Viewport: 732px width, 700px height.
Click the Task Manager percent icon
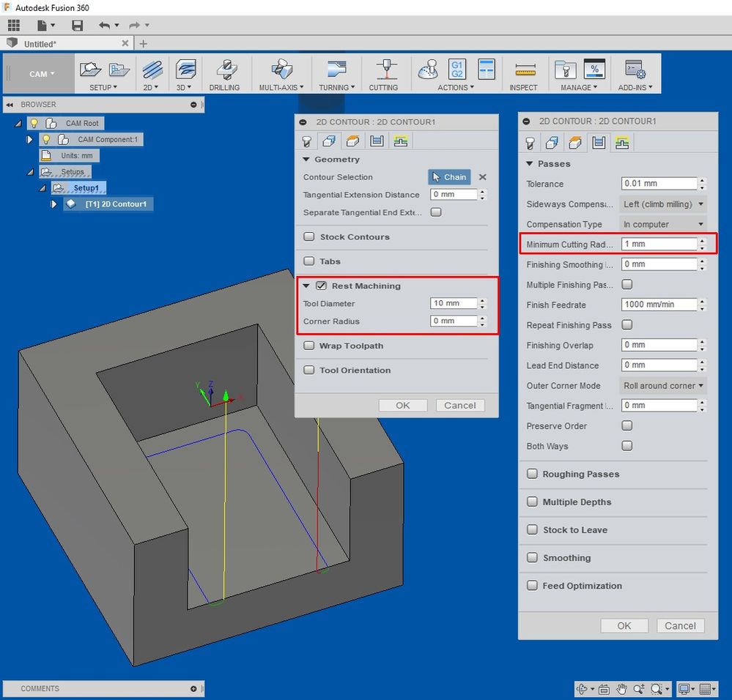(594, 69)
